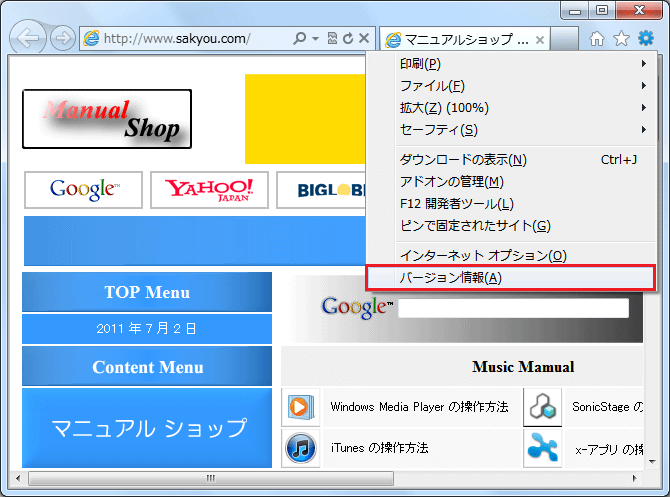670x497 pixels.
Task: Click the browser Back arrow button
Action: click(29, 39)
